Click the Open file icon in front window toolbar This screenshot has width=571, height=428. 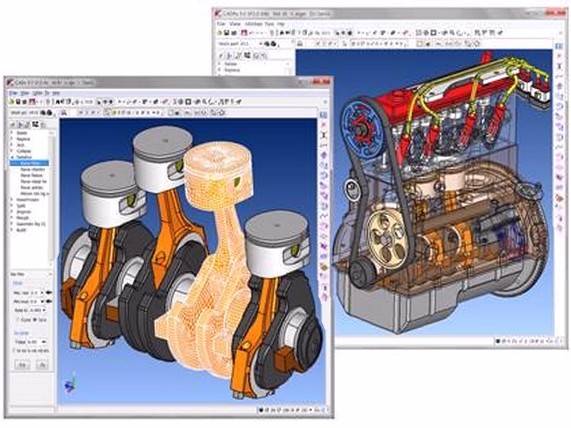11,102
